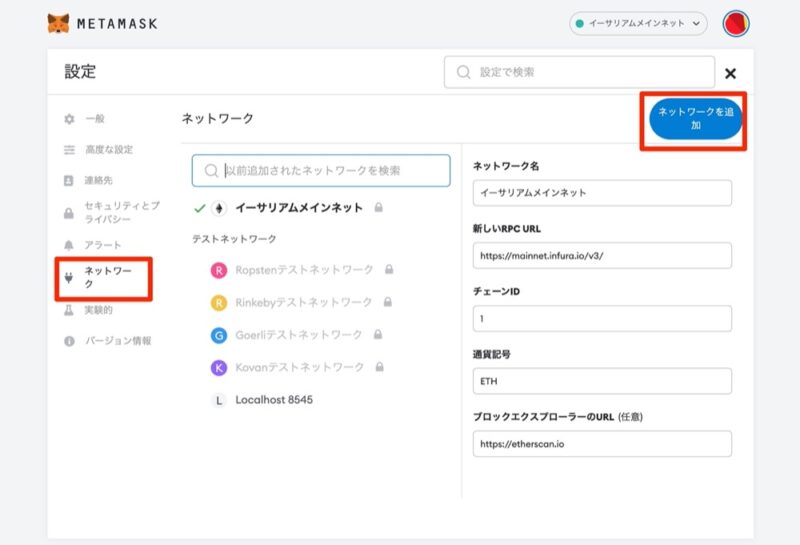The height and width of the screenshot is (545, 800).
Task: Select イーサリアムメインネット in the network list
Action: [299, 208]
